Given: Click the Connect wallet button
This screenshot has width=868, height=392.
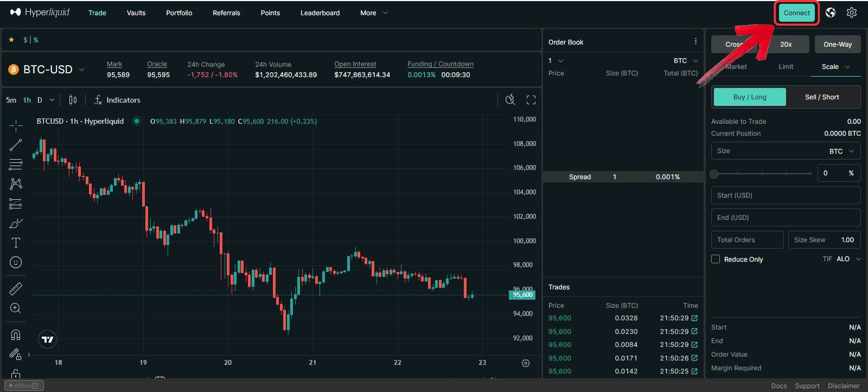Looking at the screenshot, I should click(x=796, y=12).
